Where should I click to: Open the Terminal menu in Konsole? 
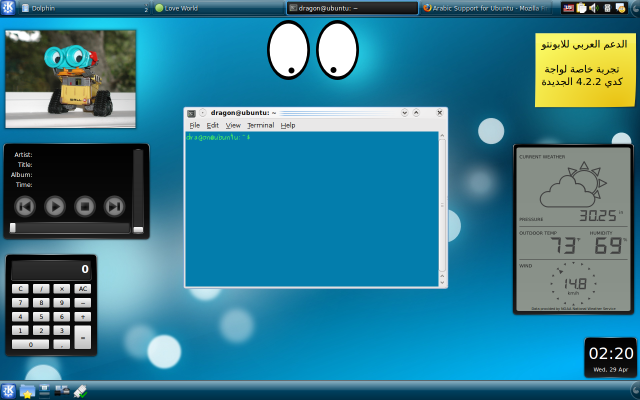tap(260, 125)
